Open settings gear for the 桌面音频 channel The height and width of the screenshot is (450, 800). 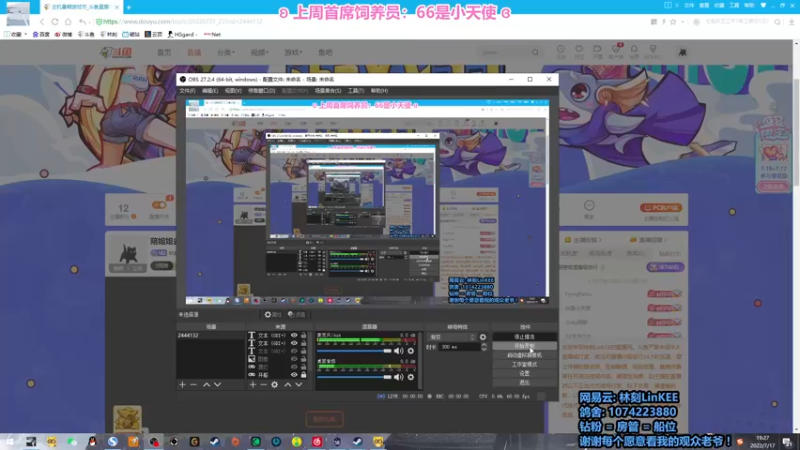411,377
